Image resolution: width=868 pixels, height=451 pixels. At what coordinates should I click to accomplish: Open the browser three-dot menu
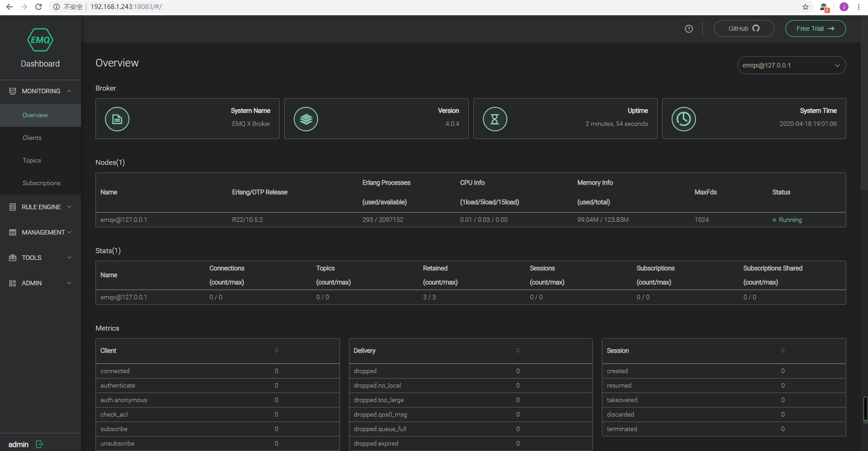(x=858, y=7)
